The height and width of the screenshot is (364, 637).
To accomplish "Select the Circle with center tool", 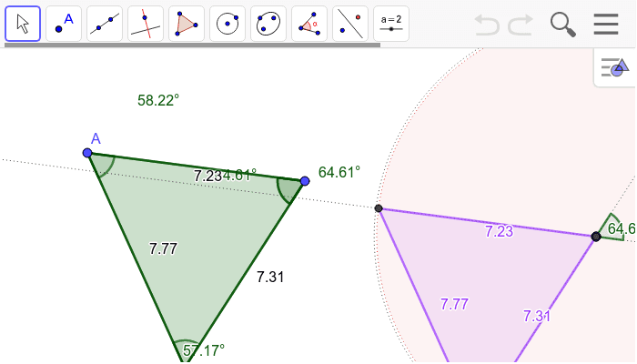I will (x=227, y=24).
